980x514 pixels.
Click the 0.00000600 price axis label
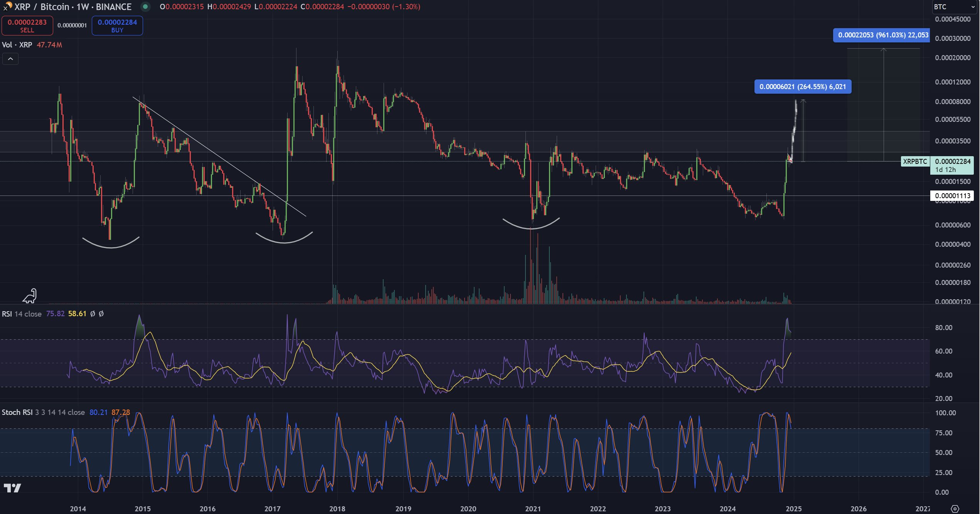[953, 225]
